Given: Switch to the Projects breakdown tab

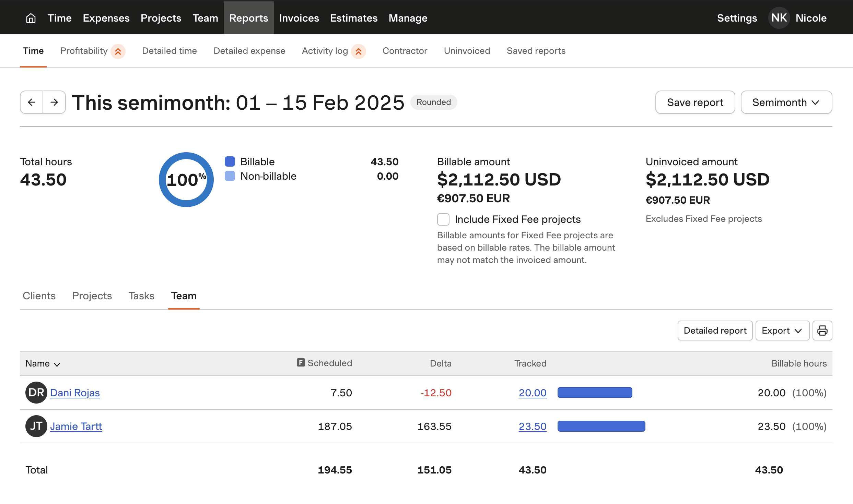Looking at the screenshot, I should point(92,296).
